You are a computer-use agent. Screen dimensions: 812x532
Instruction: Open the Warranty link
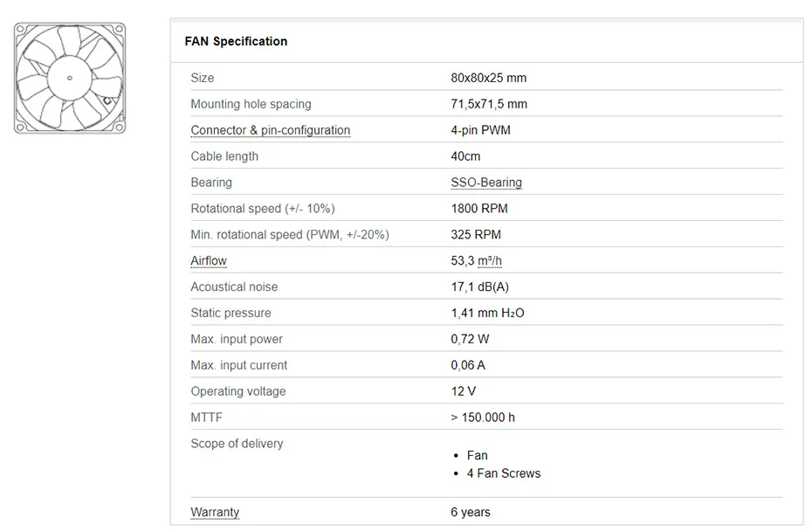(x=215, y=513)
